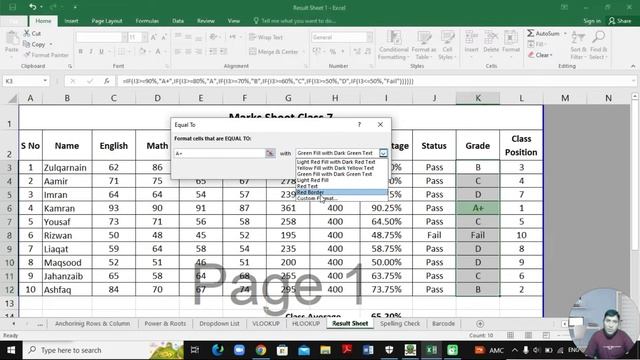Click the Insert Function fx icon
Viewport: 640px width, 360px height.
point(107,81)
